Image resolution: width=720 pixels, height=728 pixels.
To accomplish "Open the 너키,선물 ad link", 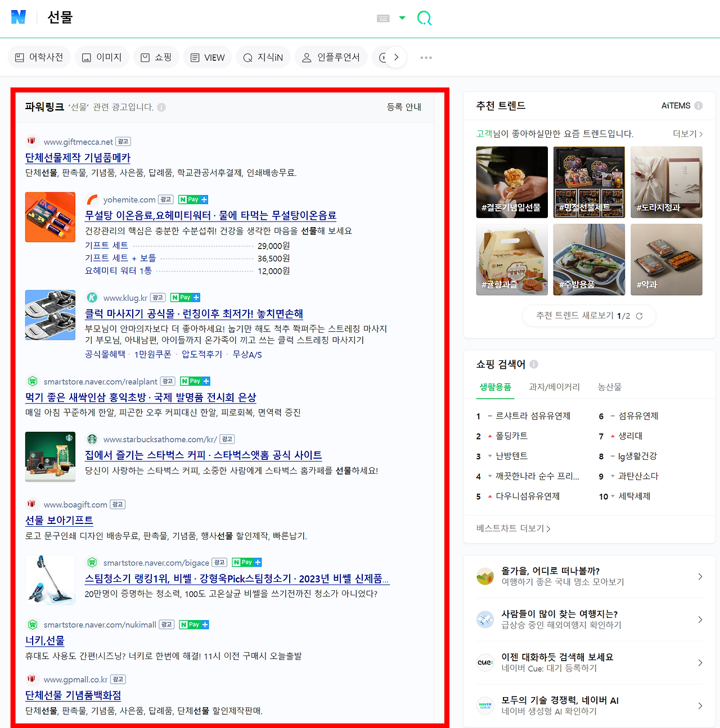I will 45,641.
